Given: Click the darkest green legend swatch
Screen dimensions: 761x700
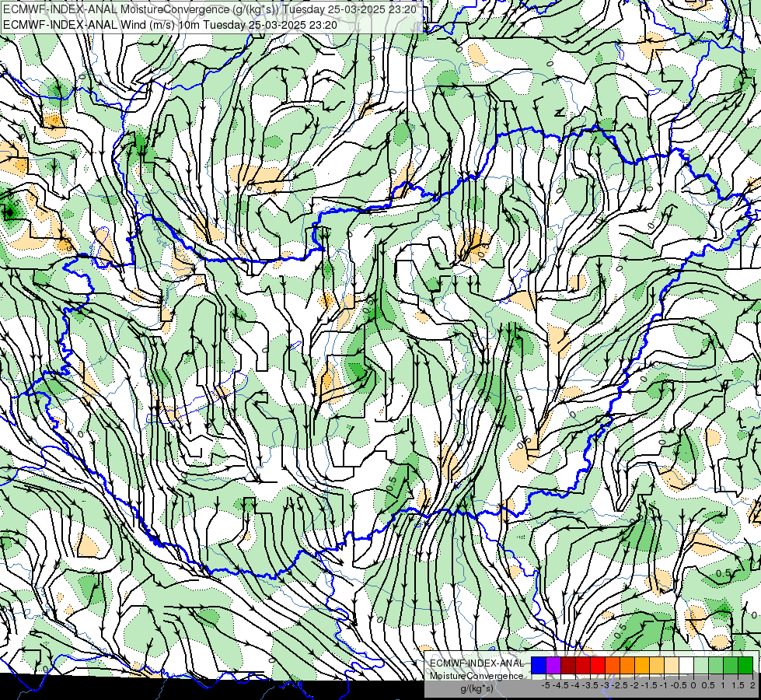Looking at the screenshot, I should 745,665.
